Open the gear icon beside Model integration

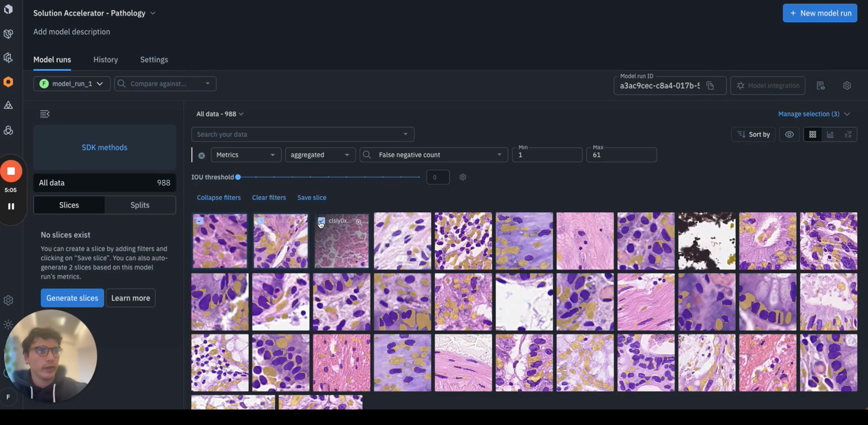point(847,86)
